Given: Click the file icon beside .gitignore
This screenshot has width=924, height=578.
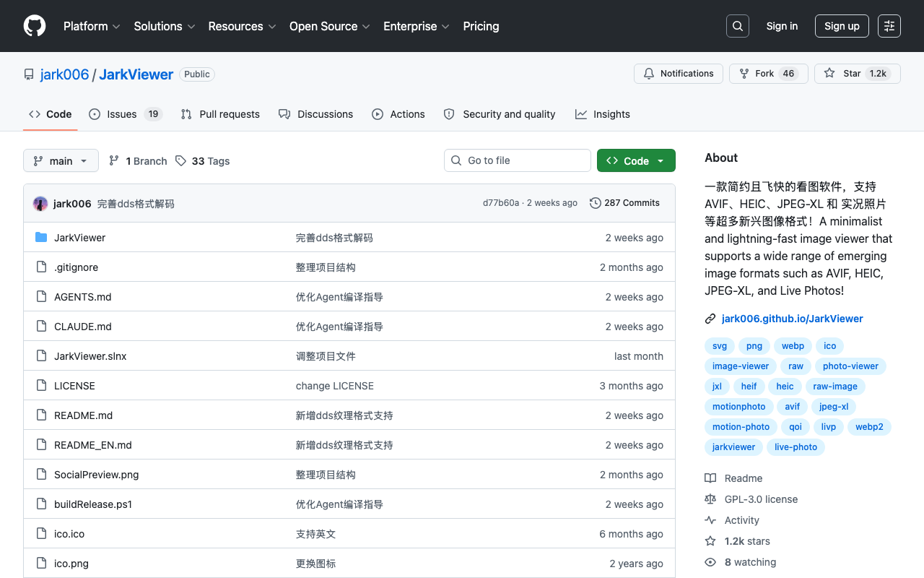Looking at the screenshot, I should click(41, 267).
